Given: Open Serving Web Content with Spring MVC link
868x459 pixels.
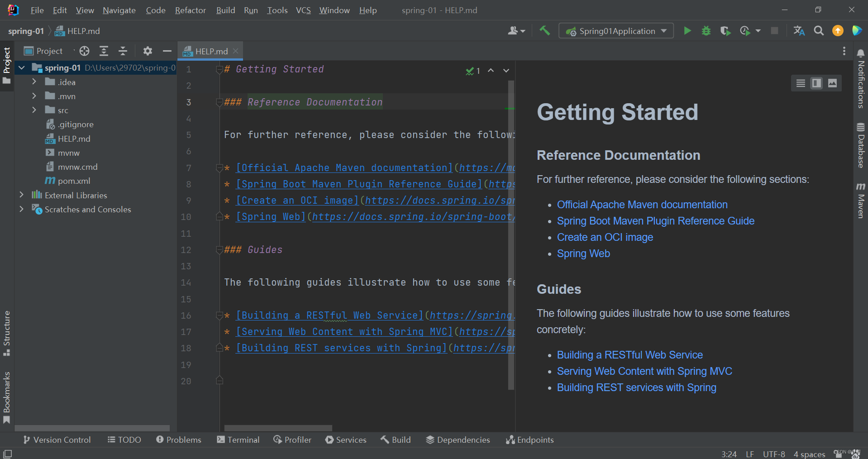Looking at the screenshot, I should click(x=644, y=371).
